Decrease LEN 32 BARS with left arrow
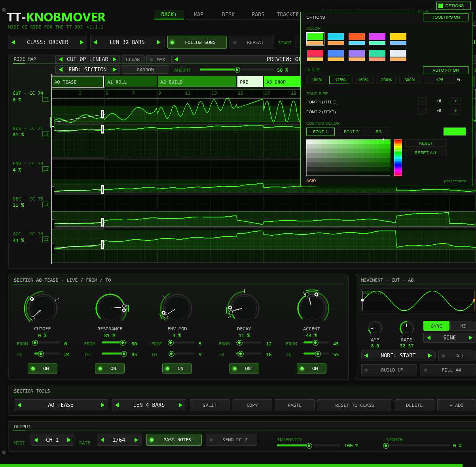476x467 pixels. point(95,42)
